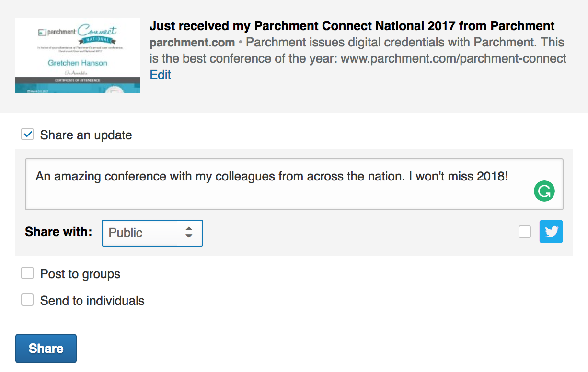588x372 pixels.
Task: Click the up/down arrows on the Public selector
Action: click(x=189, y=233)
